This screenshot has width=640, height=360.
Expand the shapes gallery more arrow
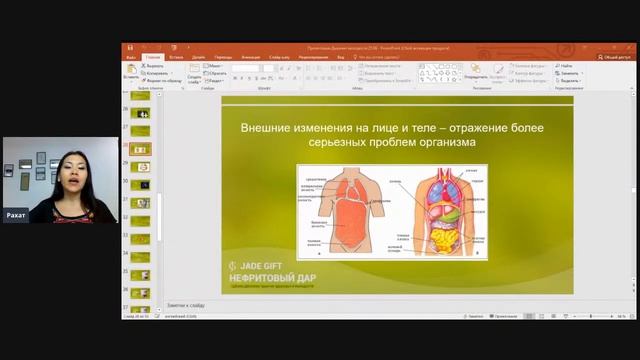[x=461, y=80]
